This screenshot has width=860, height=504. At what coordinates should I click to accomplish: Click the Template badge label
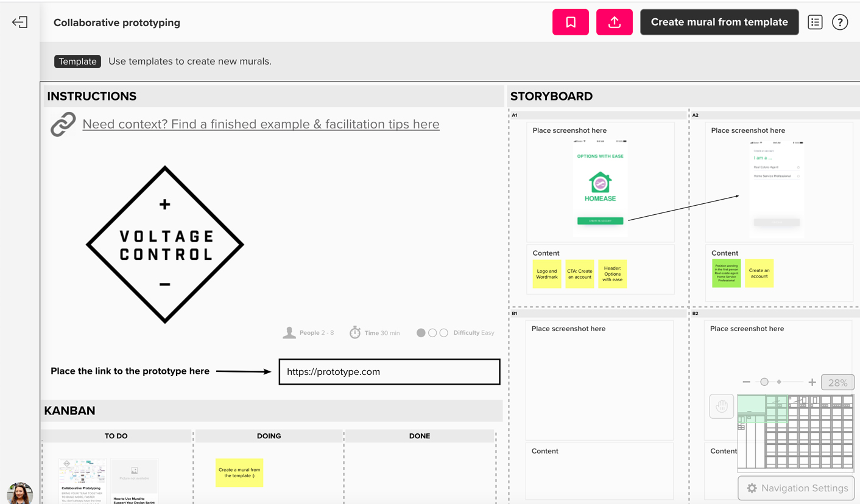tap(77, 61)
